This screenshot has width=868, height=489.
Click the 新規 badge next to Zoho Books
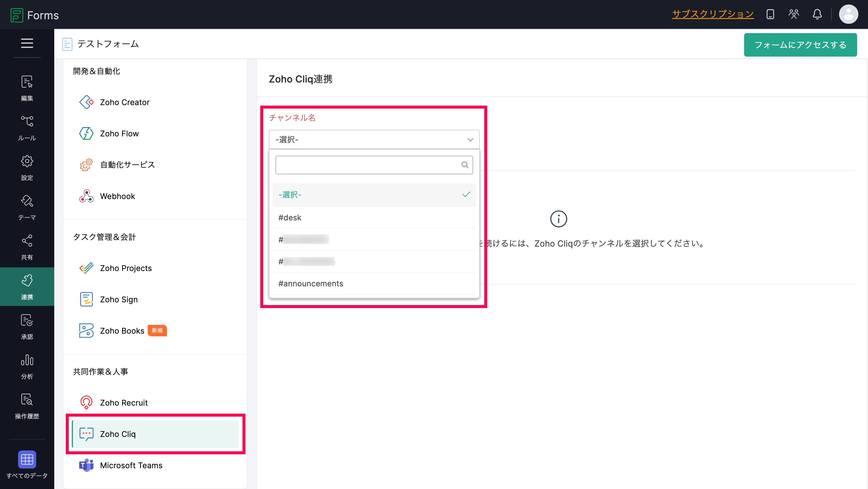tap(157, 331)
